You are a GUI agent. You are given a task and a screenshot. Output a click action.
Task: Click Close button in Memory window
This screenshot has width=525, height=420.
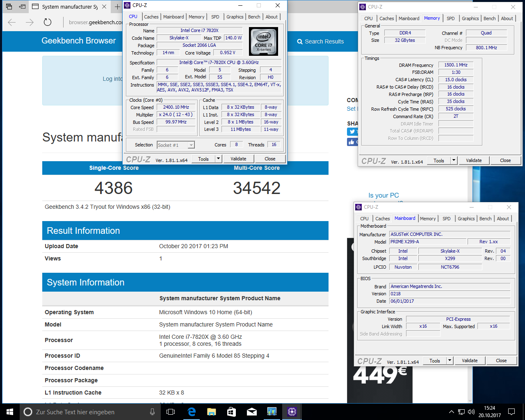(x=505, y=160)
